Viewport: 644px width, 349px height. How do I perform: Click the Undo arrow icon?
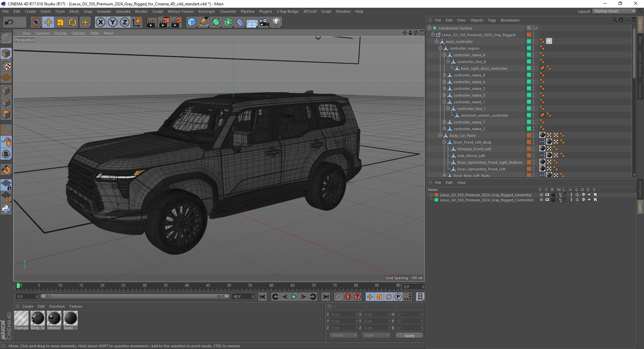[x=9, y=22]
